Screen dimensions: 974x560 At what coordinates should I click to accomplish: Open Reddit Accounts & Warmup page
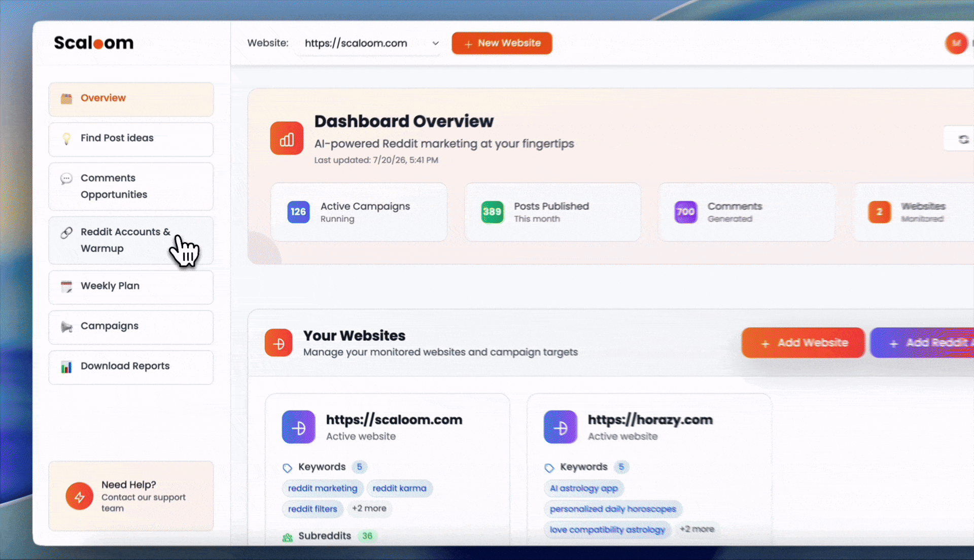click(131, 240)
